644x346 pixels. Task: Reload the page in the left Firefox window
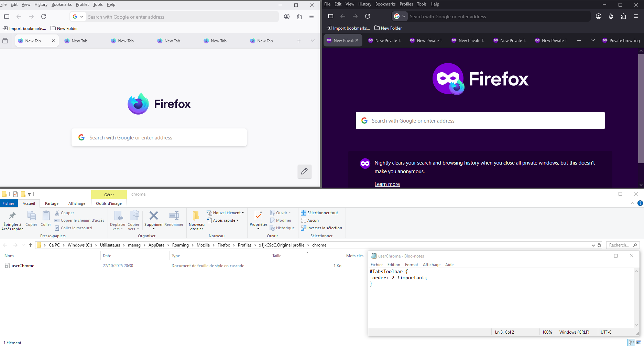point(44,17)
